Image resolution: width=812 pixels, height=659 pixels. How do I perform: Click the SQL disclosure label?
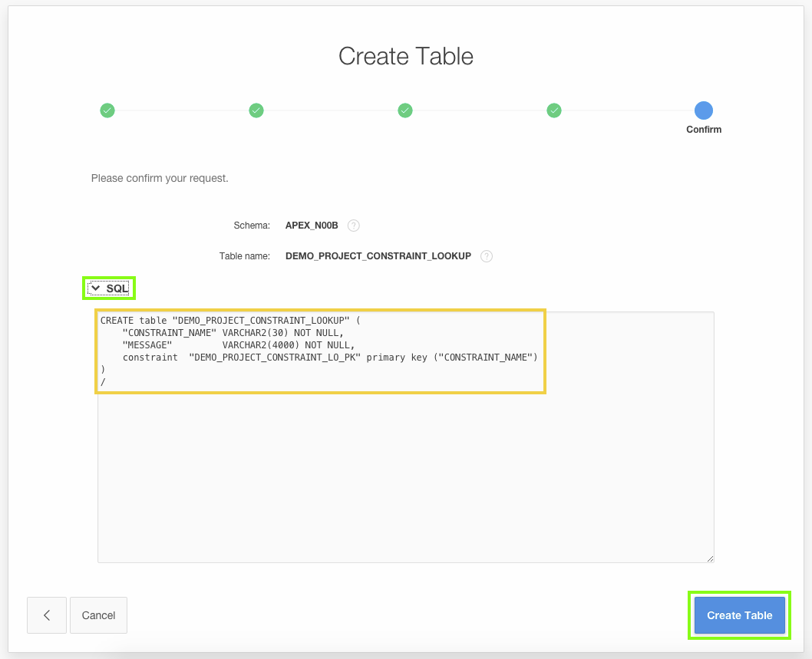click(116, 288)
